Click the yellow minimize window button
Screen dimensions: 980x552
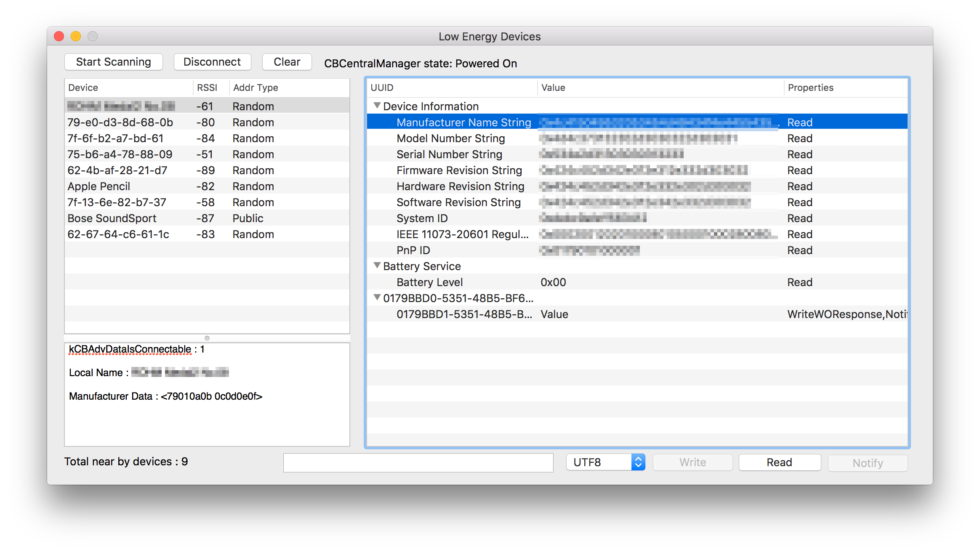coord(76,36)
